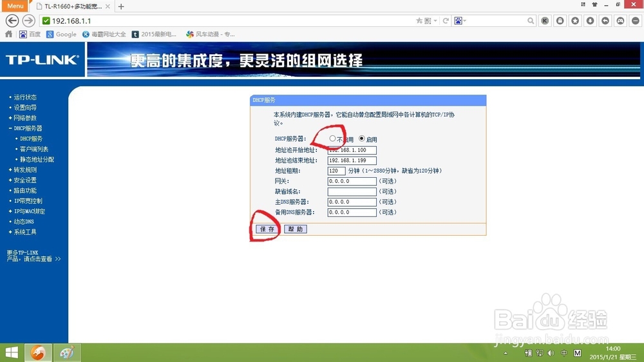Open the 毒霸网址大全 bookmark

tap(104, 34)
